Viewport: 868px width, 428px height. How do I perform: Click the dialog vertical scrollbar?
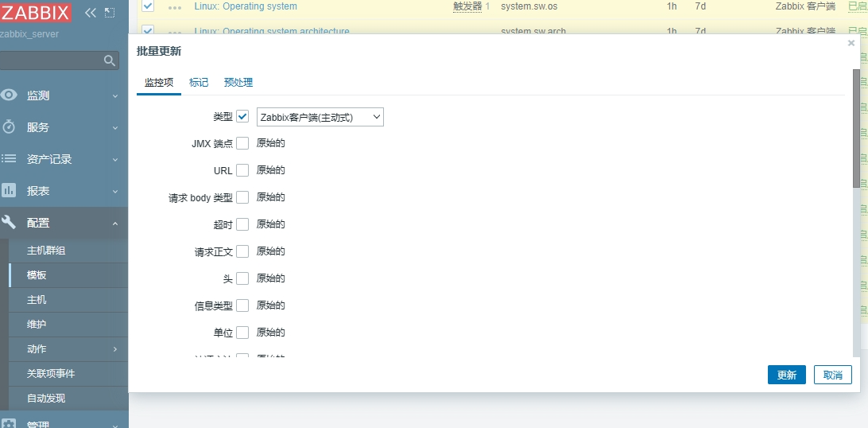[856, 127]
